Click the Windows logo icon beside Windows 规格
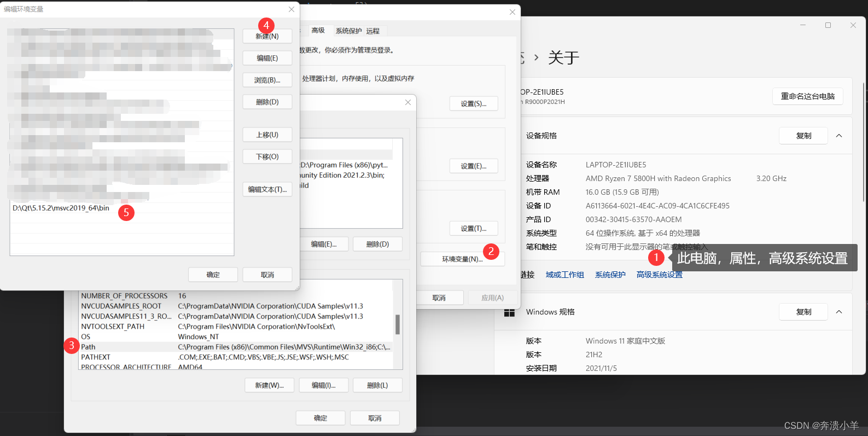 coord(509,312)
